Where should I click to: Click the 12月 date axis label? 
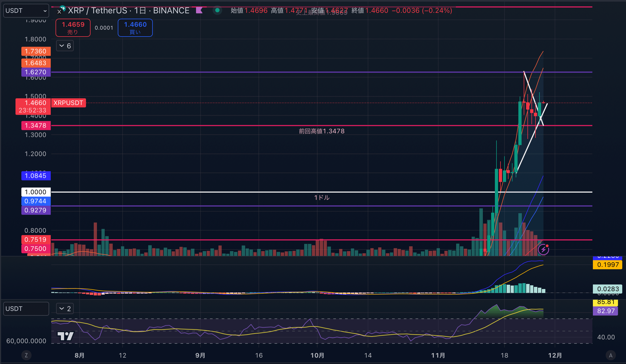point(555,355)
